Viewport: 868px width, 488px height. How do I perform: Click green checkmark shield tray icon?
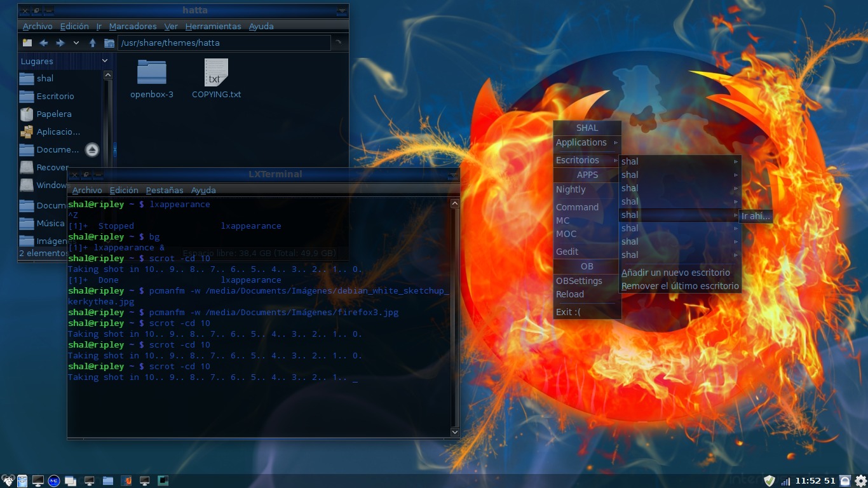[x=770, y=481]
